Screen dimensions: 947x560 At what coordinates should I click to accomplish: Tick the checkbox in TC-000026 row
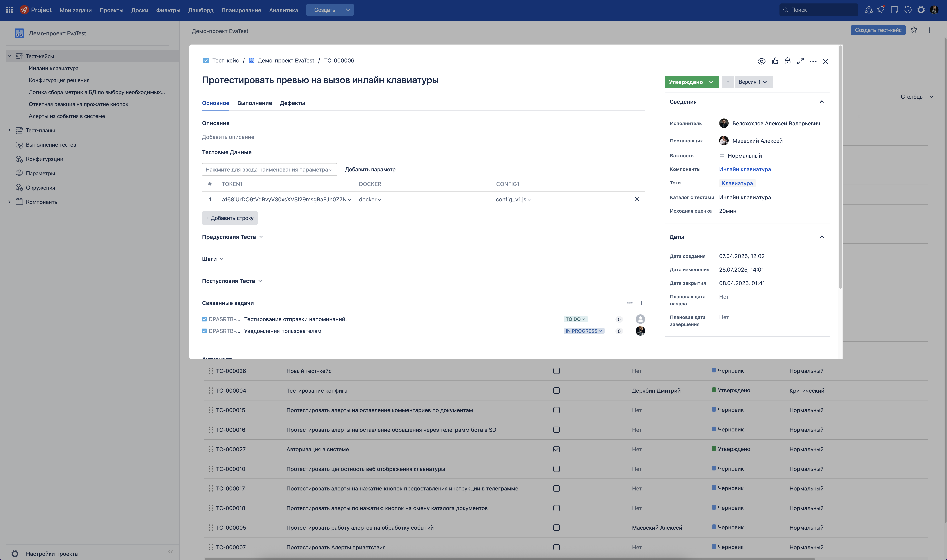[x=556, y=371]
